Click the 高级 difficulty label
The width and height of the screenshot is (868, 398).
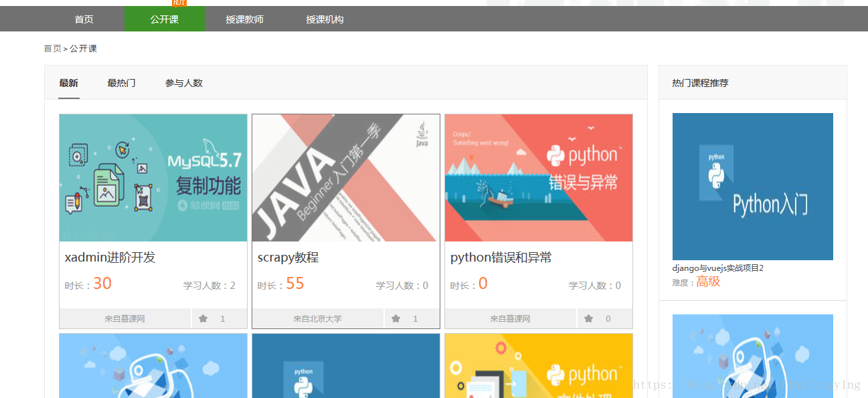click(x=708, y=282)
